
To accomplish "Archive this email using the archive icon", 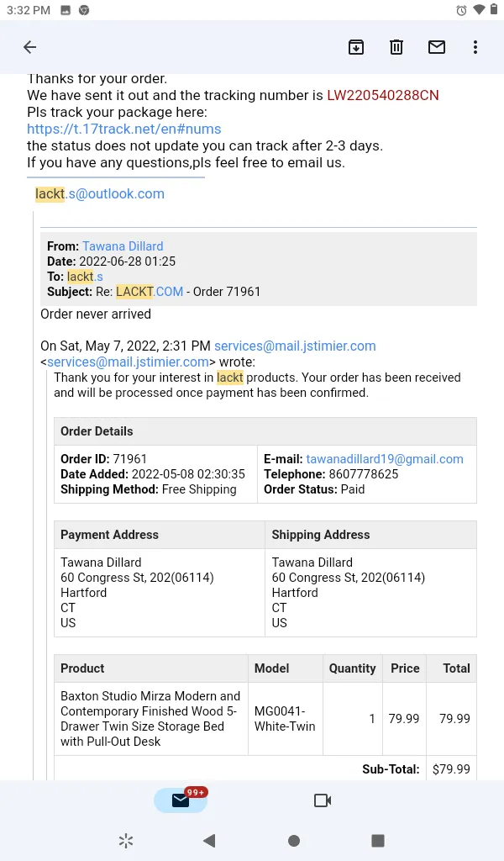I will click(x=356, y=47).
